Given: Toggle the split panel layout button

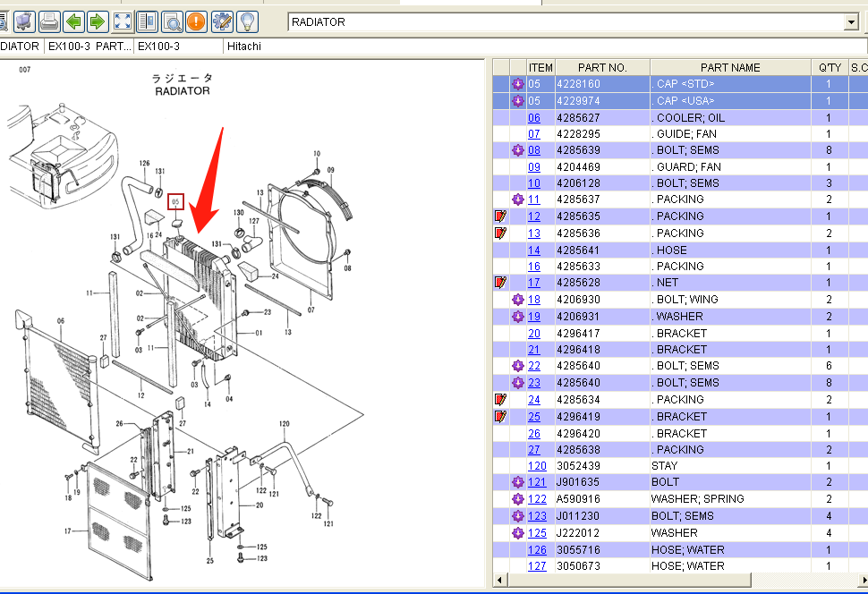Looking at the screenshot, I should point(147,21).
